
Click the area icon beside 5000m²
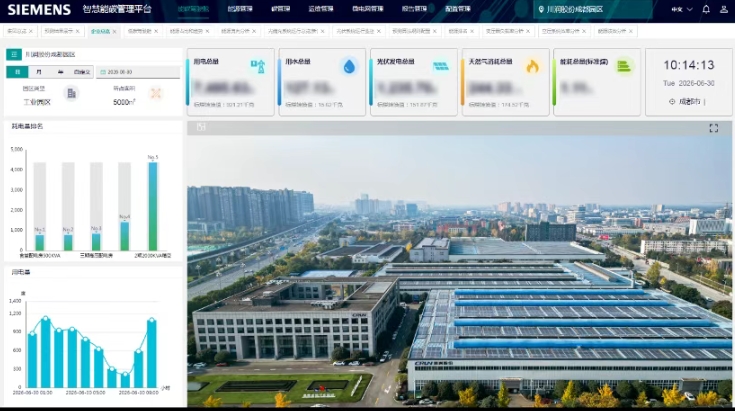tap(156, 93)
